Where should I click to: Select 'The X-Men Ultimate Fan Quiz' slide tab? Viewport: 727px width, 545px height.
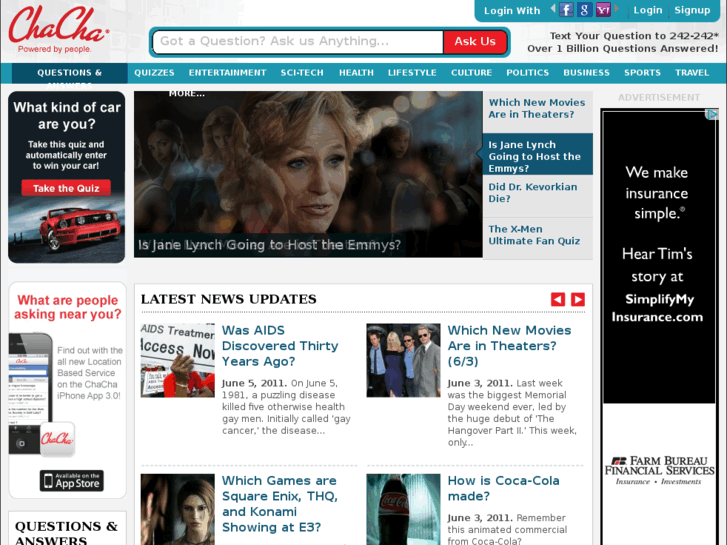538,238
